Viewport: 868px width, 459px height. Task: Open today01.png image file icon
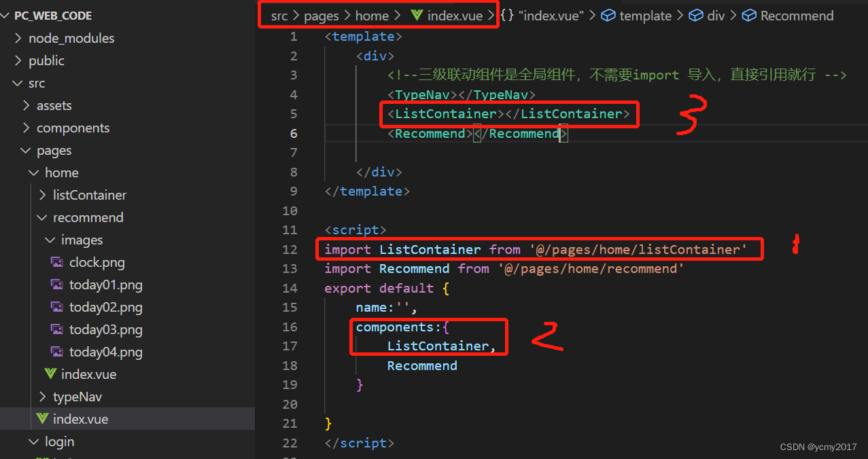[58, 284]
